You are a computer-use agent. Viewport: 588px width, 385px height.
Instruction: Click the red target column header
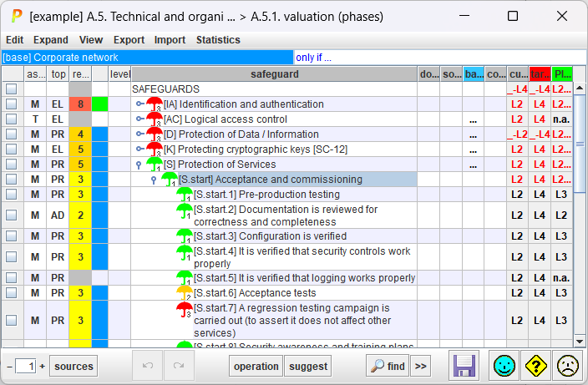click(540, 73)
